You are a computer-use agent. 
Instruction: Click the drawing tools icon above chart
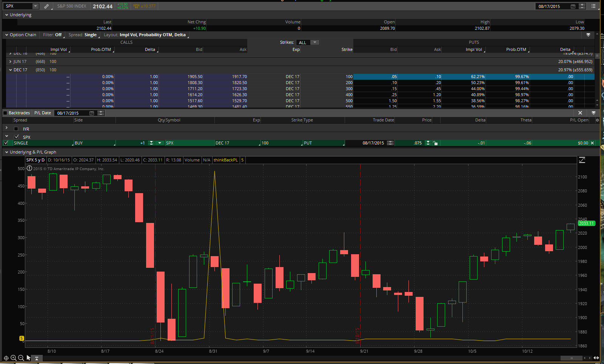582,160
